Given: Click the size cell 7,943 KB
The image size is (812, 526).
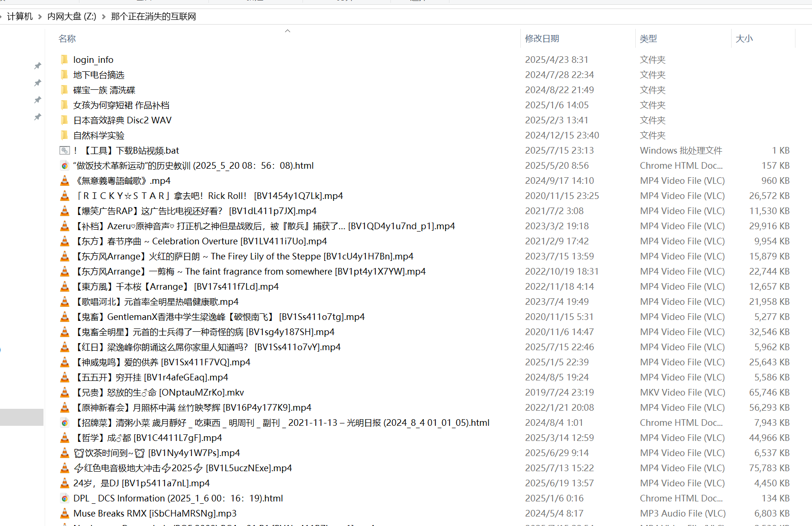Looking at the screenshot, I should pyautogui.click(x=772, y=423).
